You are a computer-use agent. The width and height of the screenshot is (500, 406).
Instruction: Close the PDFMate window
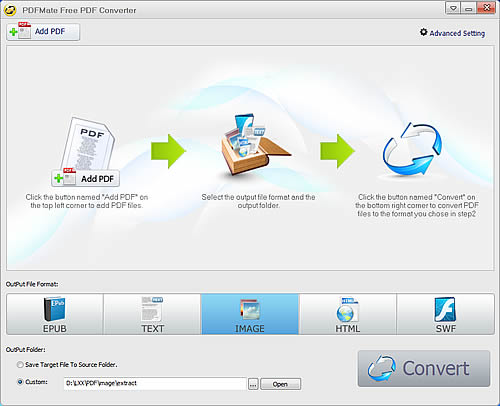486,8
